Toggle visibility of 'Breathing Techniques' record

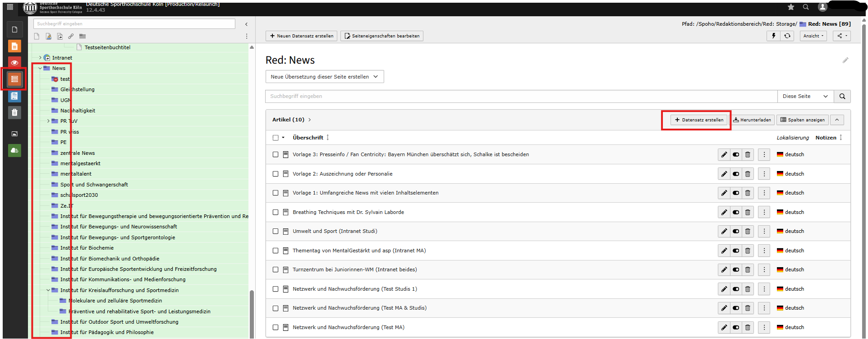pyautogui.click(x=736, y=212)
